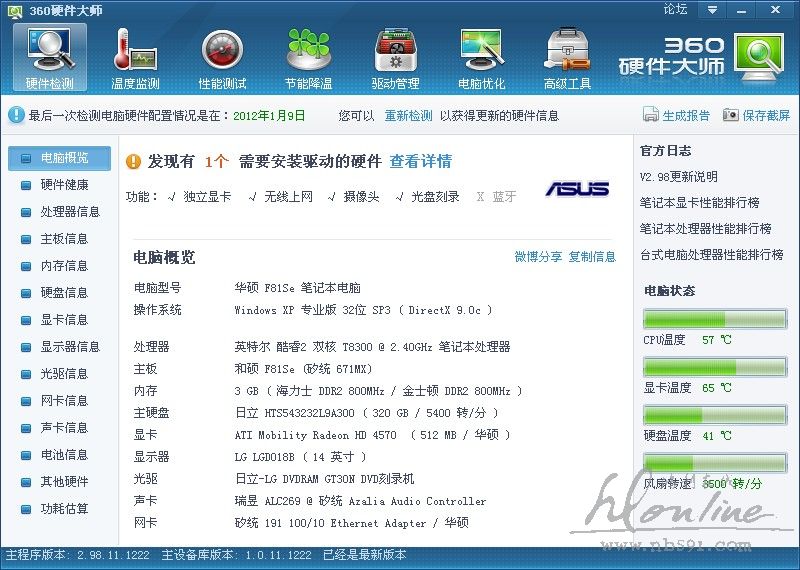Open V2.98更新说明 log entry
800x570 pixels.
pos(679,177)
